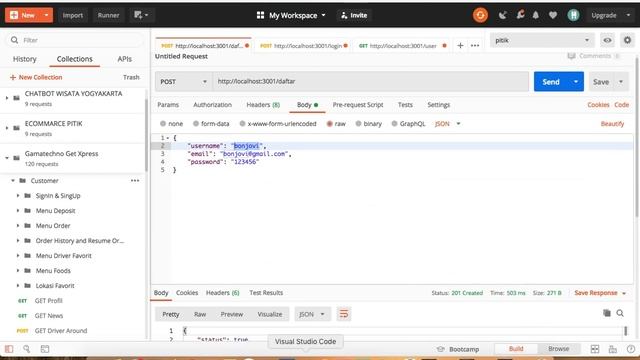Click the Import button
Screen dimensions: 640x360
(x=73, y=15)
